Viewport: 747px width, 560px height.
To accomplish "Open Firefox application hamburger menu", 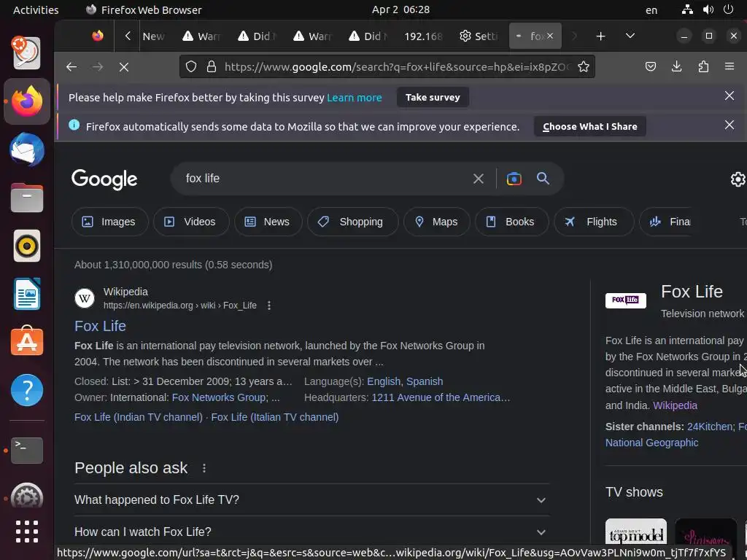I will 729,66.
